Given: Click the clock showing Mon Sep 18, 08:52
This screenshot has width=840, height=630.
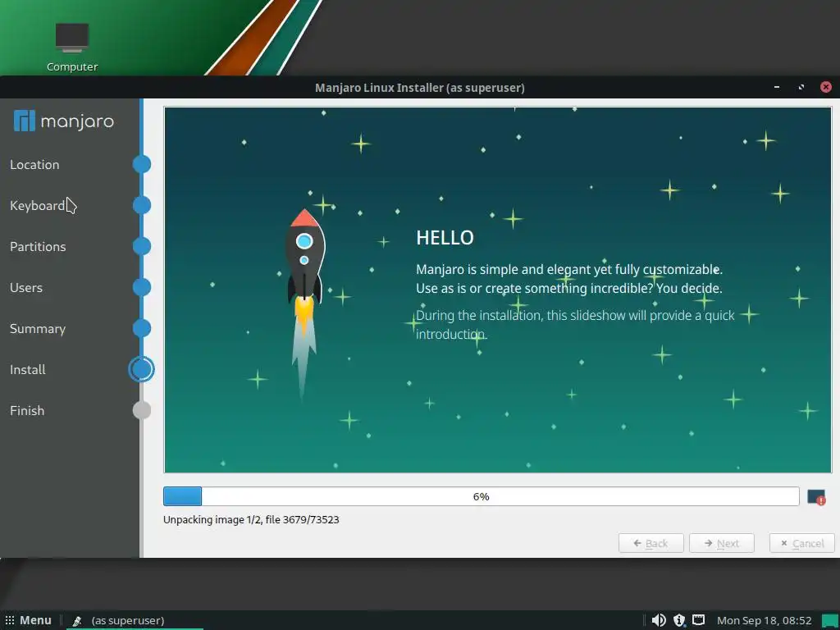Looking at the screenshot, I should point(764,620).
